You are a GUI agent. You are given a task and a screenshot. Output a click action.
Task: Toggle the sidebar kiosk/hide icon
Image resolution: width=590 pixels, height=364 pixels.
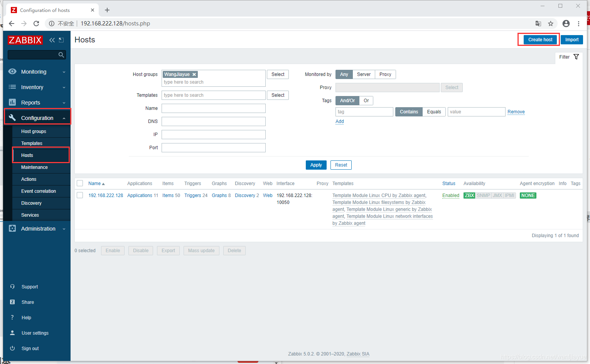coord(61,40)
